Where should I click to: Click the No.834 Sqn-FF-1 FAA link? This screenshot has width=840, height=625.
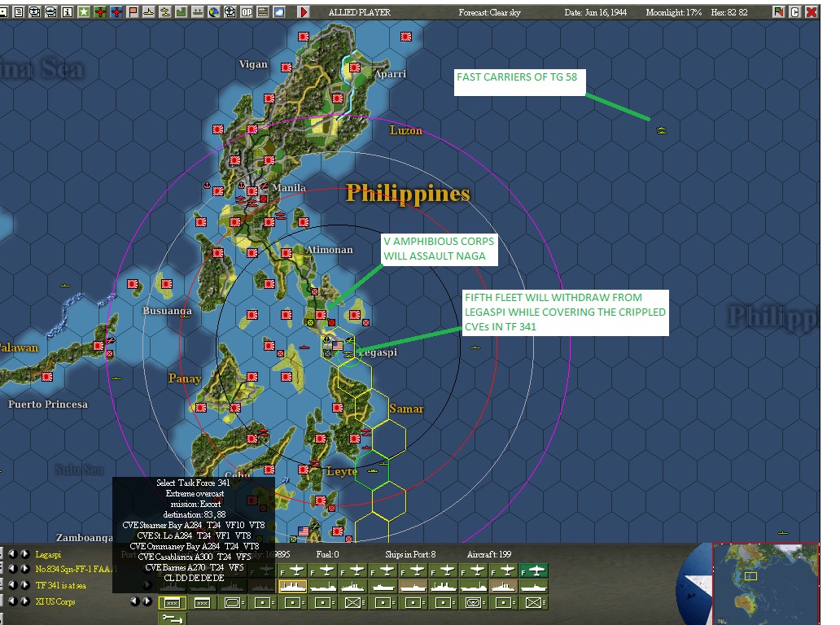(75, 570)
